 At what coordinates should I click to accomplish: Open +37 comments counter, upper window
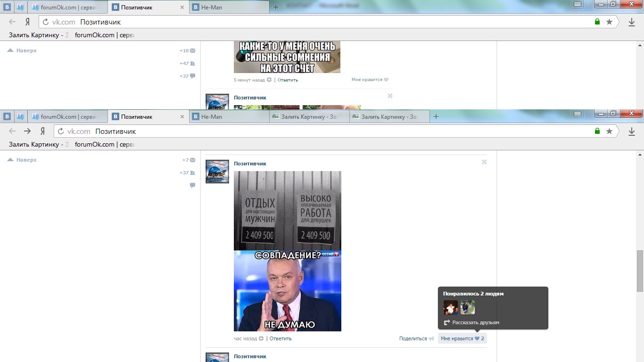point(187,76)
